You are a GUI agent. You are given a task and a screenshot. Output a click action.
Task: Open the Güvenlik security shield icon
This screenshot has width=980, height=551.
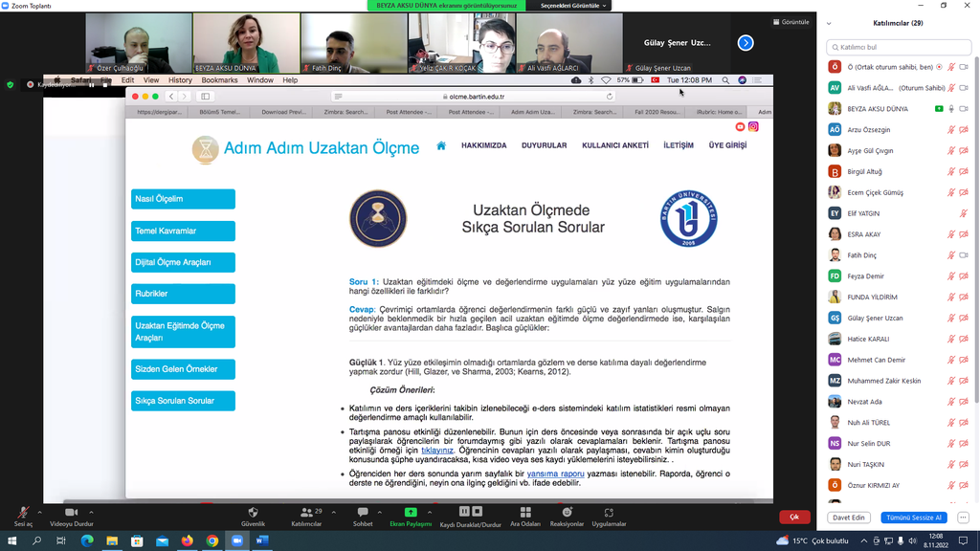point(253,513)
